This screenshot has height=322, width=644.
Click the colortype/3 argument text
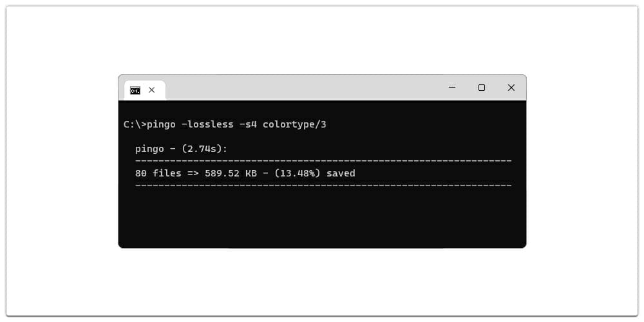coord(294,124)
